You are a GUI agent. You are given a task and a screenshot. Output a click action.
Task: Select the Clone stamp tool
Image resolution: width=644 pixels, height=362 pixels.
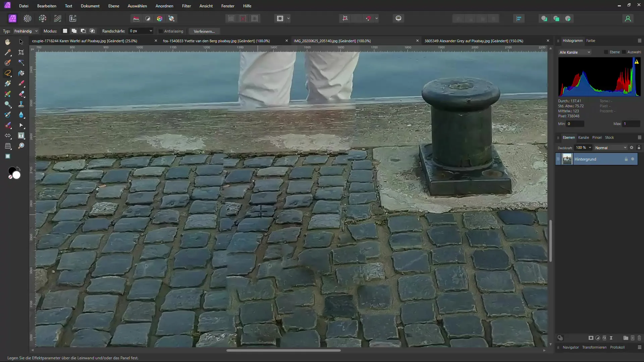pyautogui.click(x=21, y=104)
